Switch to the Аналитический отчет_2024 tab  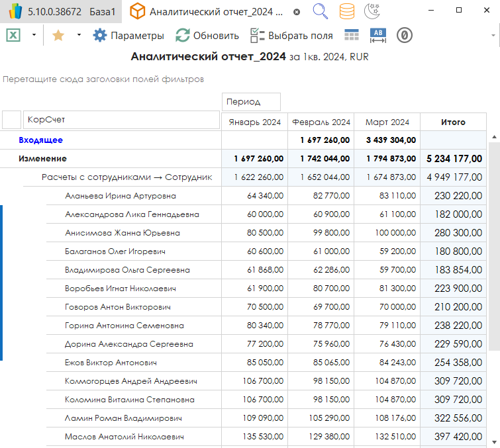[215, 12]
